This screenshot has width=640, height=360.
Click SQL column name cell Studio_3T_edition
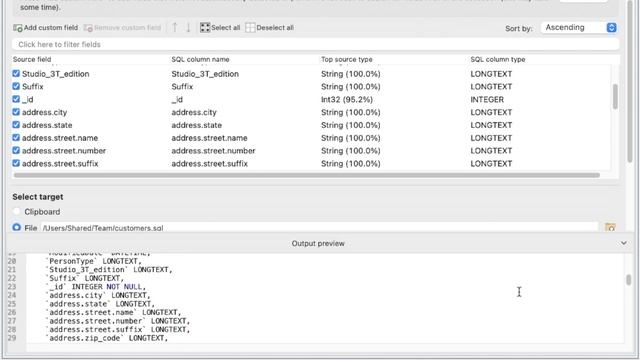tap(205, 74)
